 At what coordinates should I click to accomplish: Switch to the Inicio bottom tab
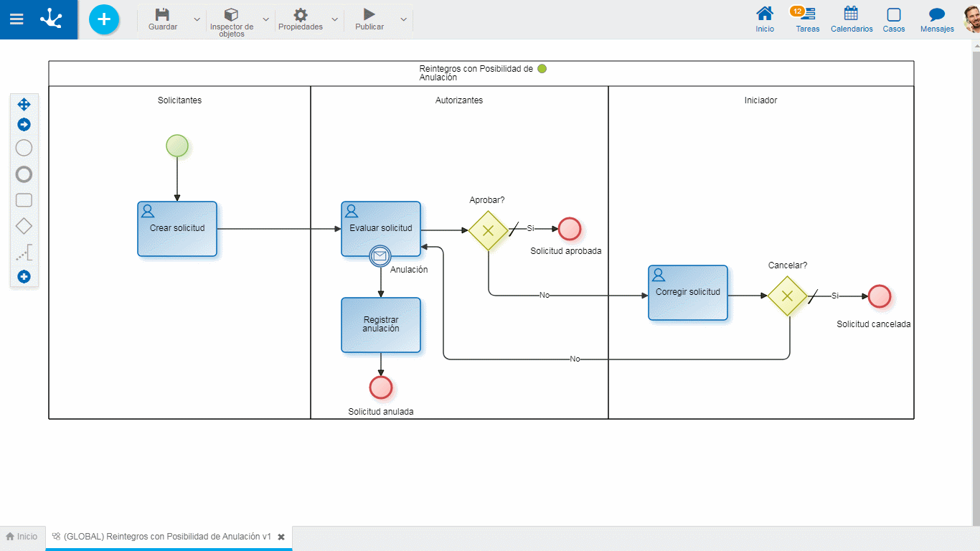[x=22, y=537]
